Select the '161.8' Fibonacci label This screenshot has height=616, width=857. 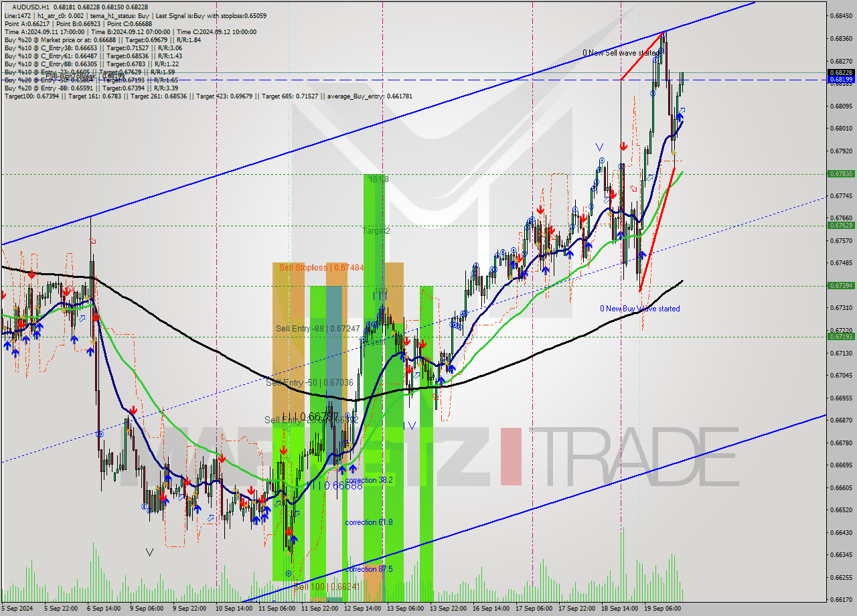tap(378, 179)
